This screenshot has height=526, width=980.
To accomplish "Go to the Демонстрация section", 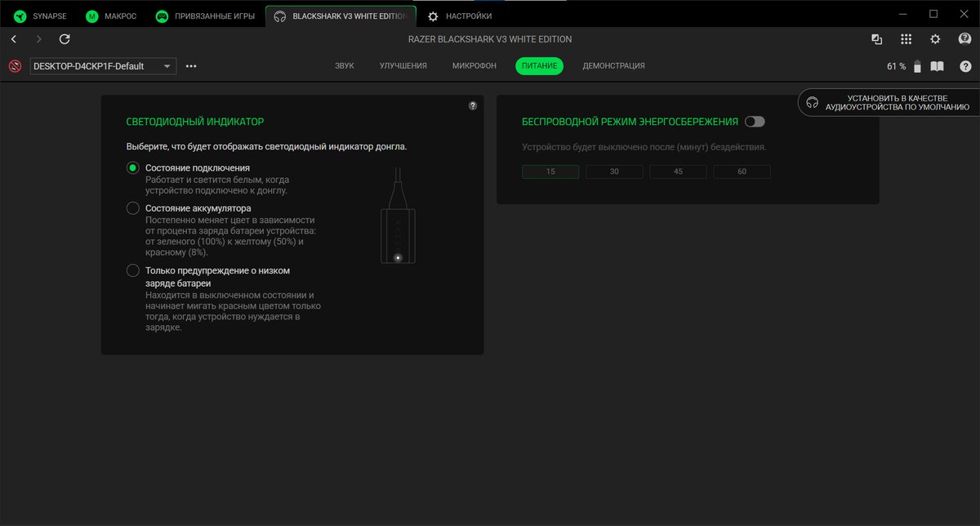I will pyautogui.click(x=613, y=65).
